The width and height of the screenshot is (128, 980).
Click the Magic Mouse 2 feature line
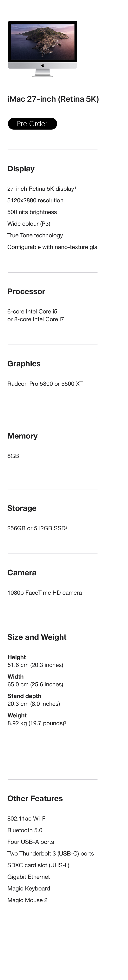27,900
